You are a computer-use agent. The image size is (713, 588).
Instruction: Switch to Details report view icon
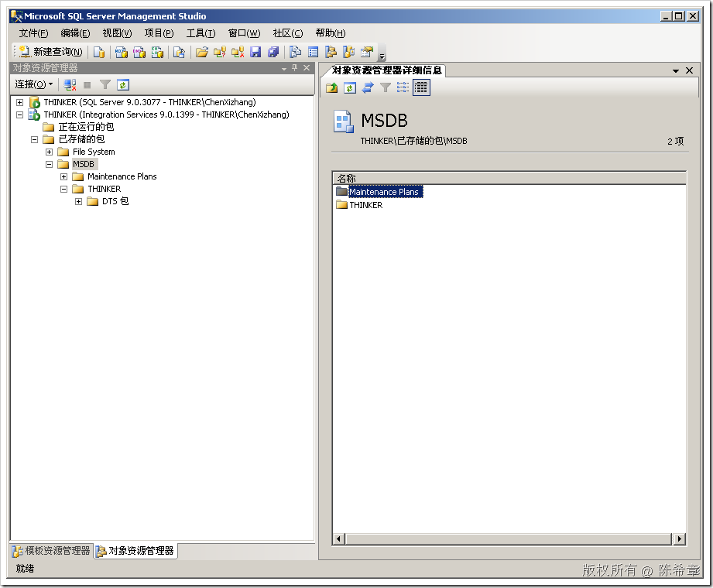pos(421,87)
